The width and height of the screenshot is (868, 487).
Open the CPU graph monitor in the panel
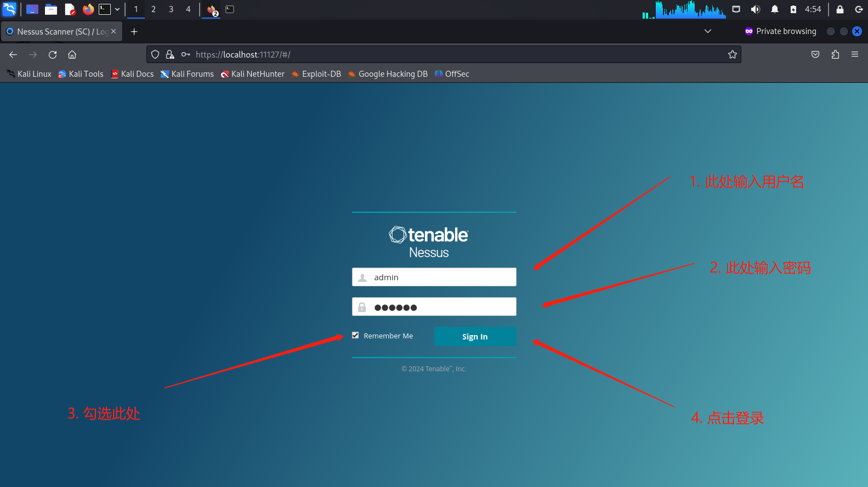click(x=690, y=9)
